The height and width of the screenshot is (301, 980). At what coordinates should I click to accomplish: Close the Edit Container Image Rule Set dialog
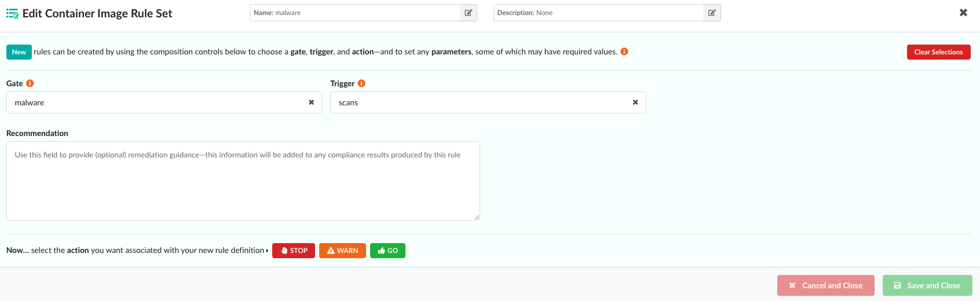tap(963, 13)
